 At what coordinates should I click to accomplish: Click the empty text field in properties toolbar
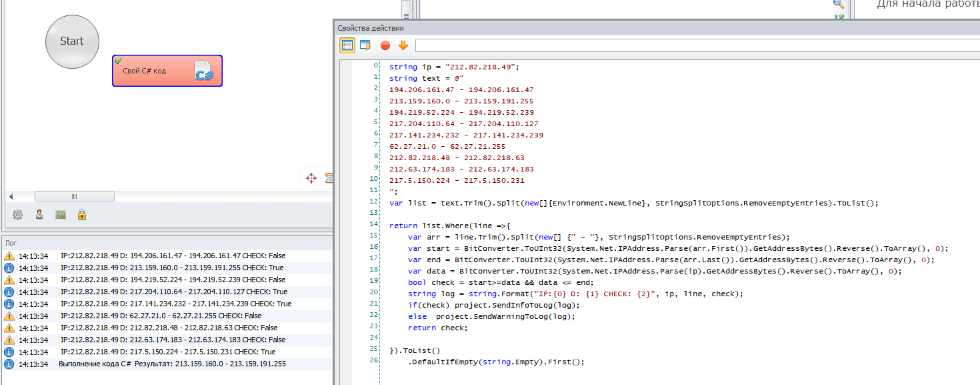pyautogui.click(x=693, y=45)
